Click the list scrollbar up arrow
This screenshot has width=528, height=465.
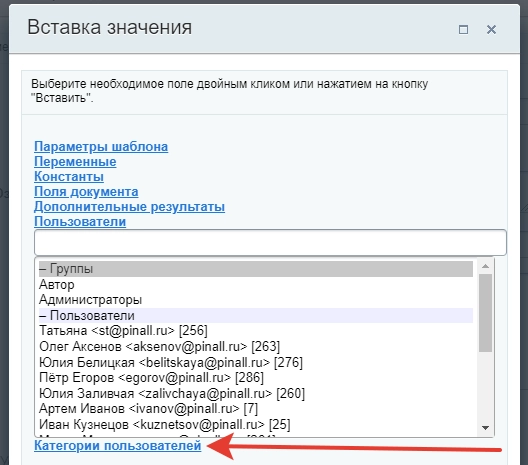(485, 266)
